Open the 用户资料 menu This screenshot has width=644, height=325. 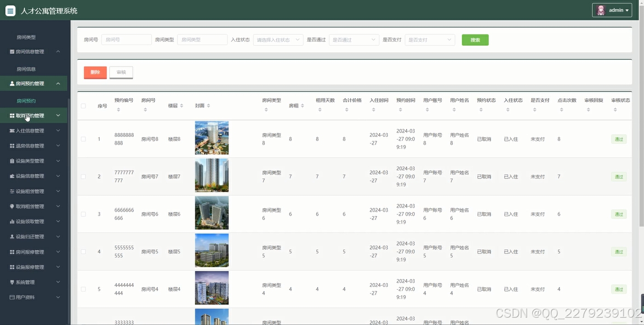[x=34, y=297]
